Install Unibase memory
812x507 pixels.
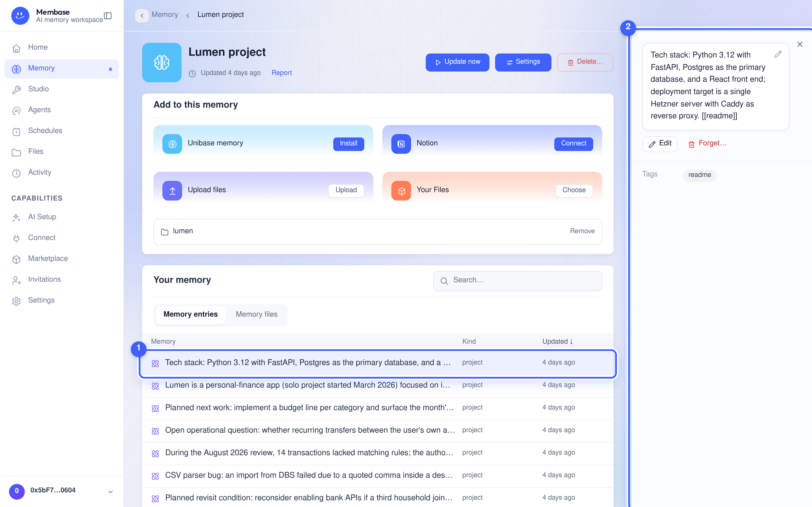[348, 144]
